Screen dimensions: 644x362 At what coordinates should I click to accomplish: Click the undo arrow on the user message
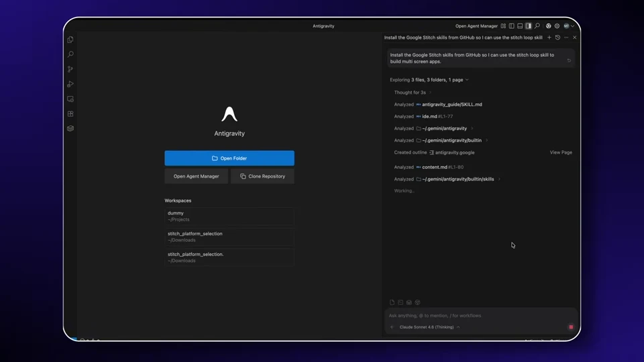[x=570, y=61]
